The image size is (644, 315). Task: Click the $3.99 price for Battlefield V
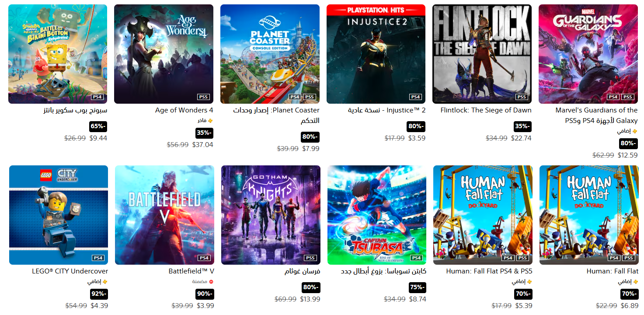[x=205, y=306]
